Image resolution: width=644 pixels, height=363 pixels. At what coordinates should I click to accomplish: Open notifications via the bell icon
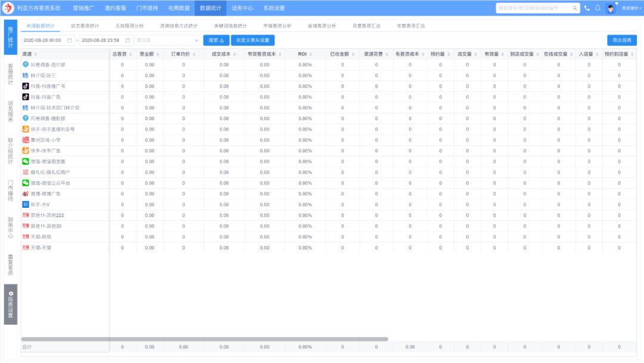[x=597, y=8]
